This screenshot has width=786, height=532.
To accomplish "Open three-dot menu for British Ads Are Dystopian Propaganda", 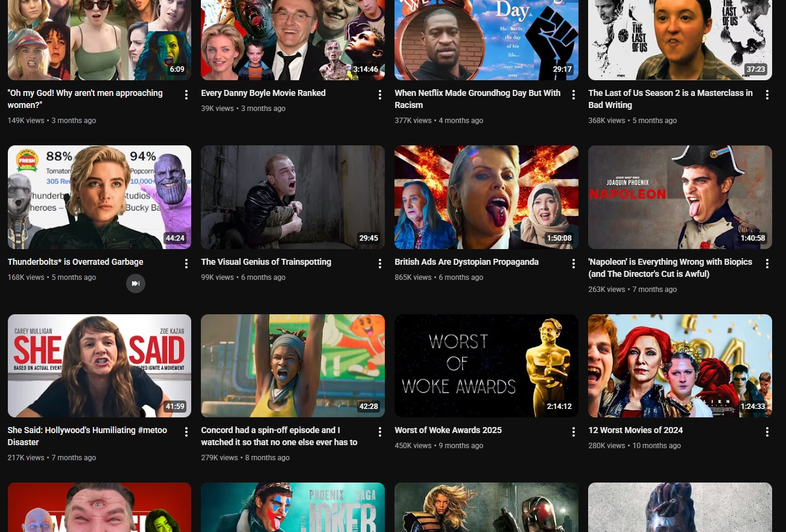I will [574, 264].
